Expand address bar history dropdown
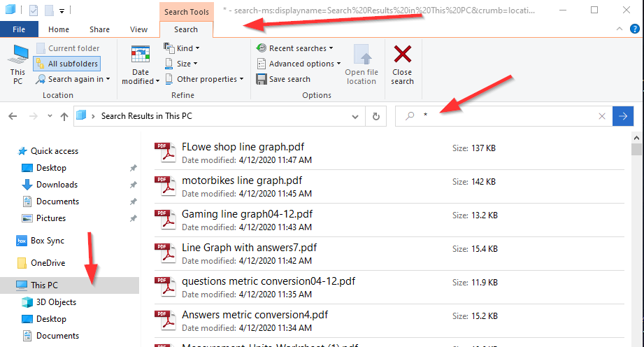644x347 pixels. tap(355, 117)
